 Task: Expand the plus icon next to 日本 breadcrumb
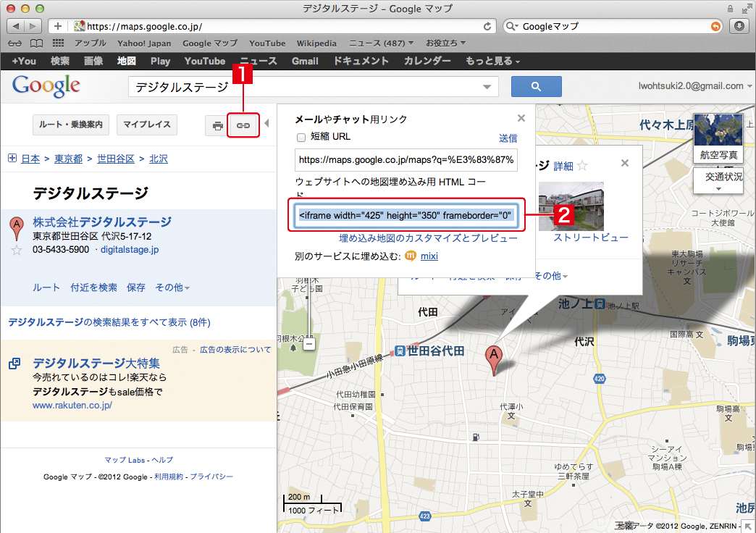click(12, 158)
